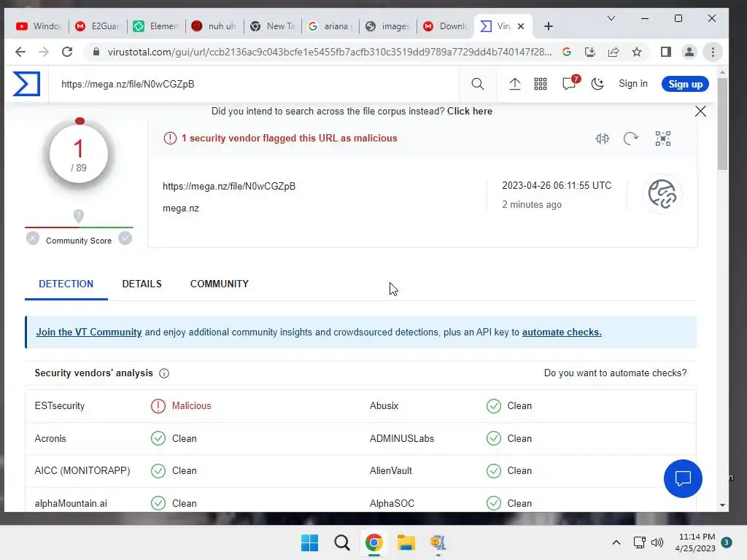Click the VirusTotal logo icon

pos(26,84)
